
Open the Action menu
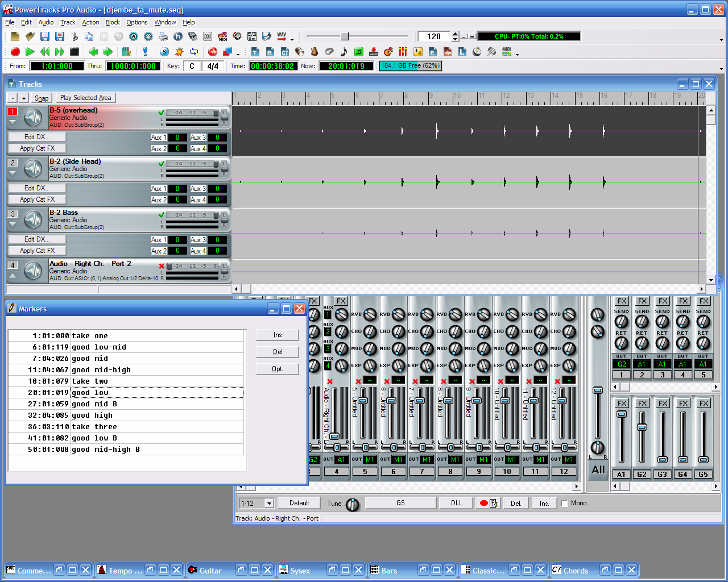90,22
